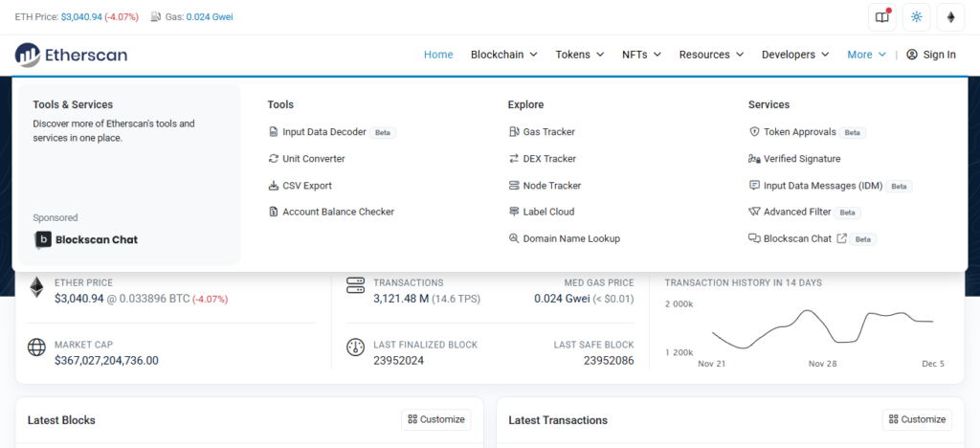Click the Gas Tracker pump icon
Screen dimensions: 980x448
point(514,132)
